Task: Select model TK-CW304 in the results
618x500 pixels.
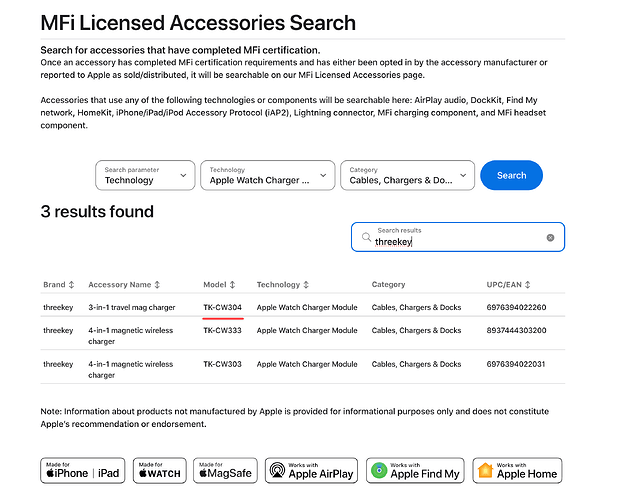Action: coord(222,308)
